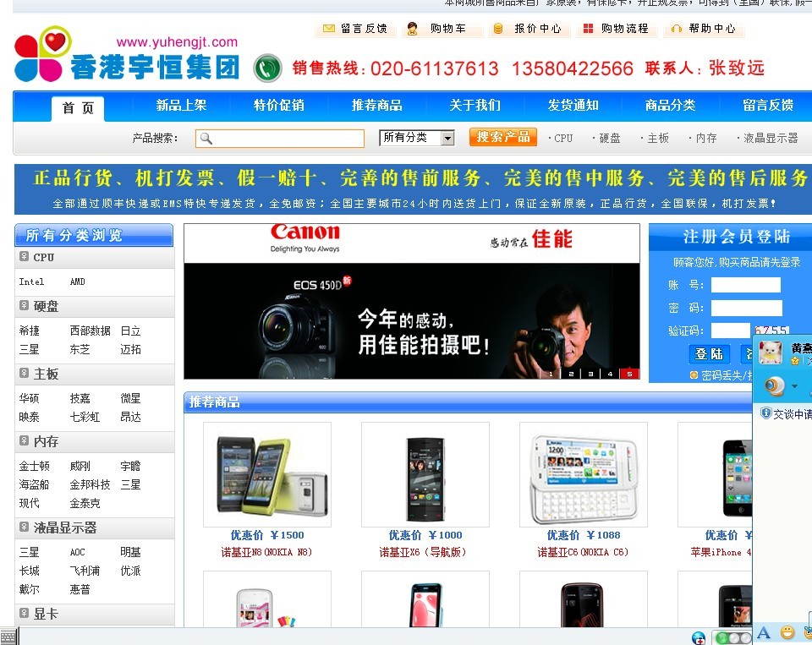
Task: Select the red slide 5 banner indicator
Action: [629, 374]
